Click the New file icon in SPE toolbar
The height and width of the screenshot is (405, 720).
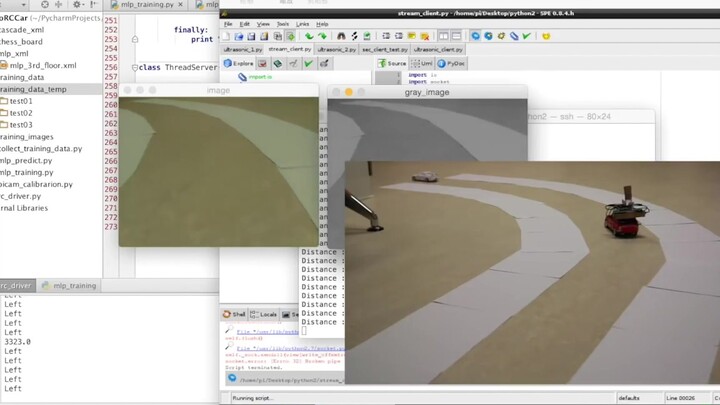pos(226,36)
